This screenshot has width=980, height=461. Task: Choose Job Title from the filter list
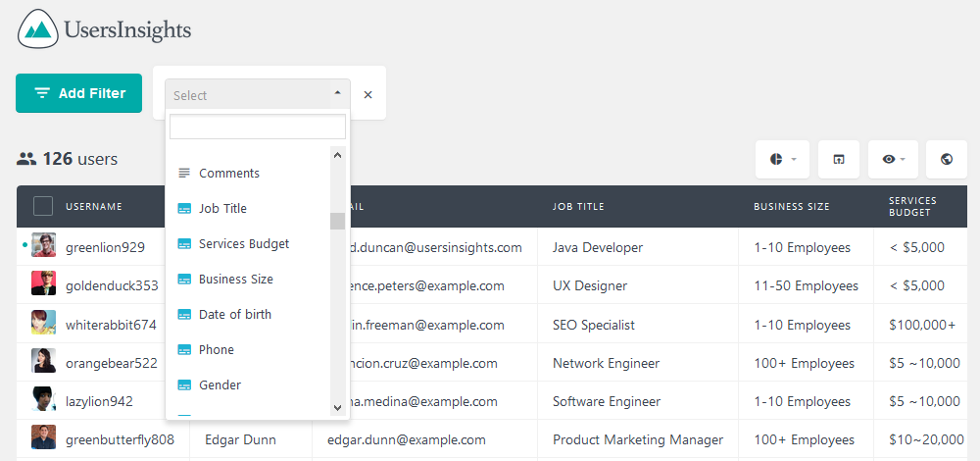[248, 208]
